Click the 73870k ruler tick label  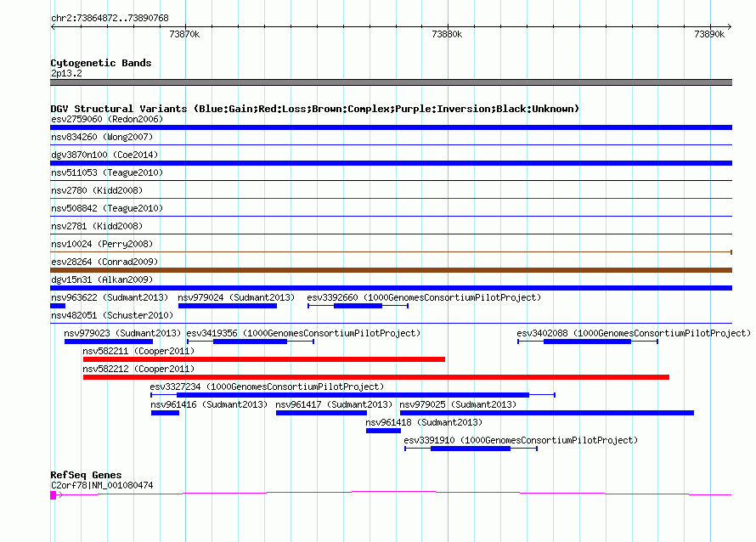(x=184, y=34)
